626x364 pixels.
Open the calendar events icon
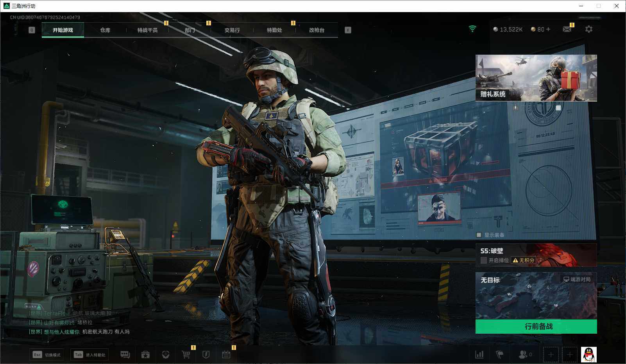[x=226, y=355]
